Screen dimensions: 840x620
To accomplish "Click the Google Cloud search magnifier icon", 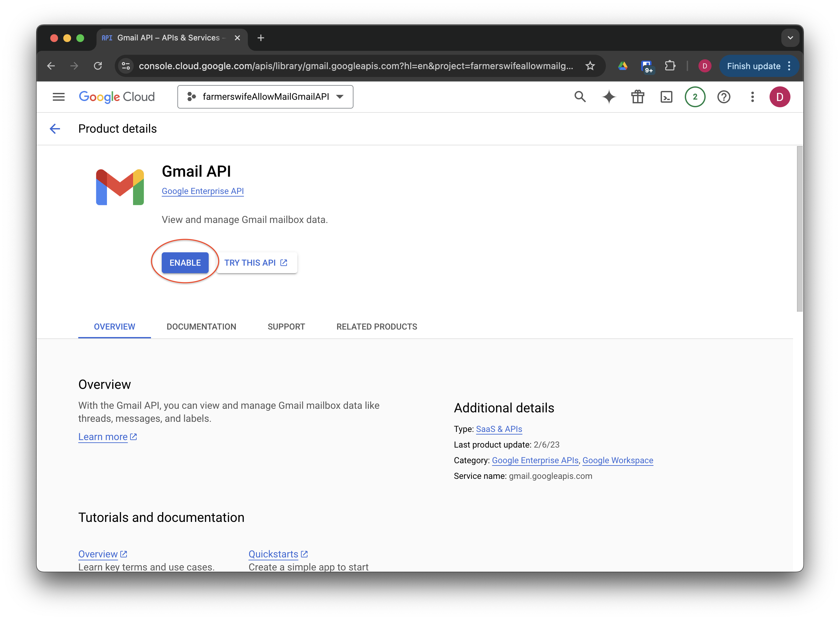I will pyautogui.click(x=580, y=97).
